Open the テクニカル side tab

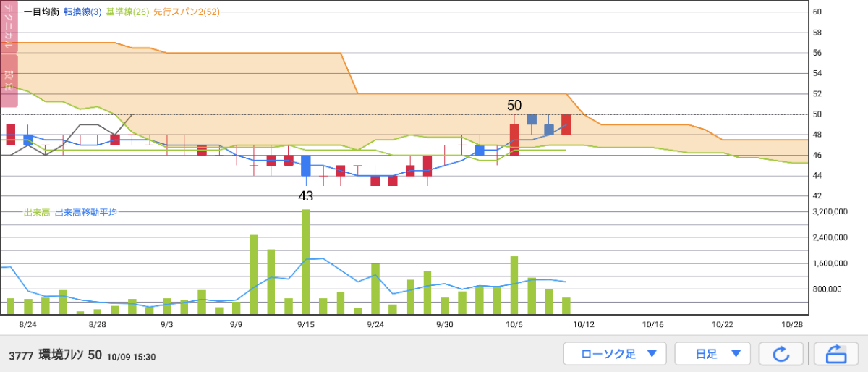(x=9, y=27)
